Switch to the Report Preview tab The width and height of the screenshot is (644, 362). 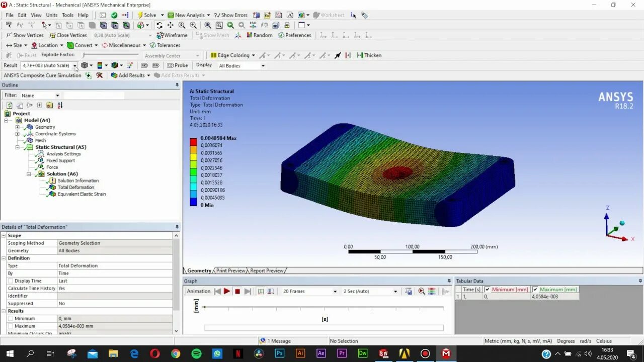267,270
